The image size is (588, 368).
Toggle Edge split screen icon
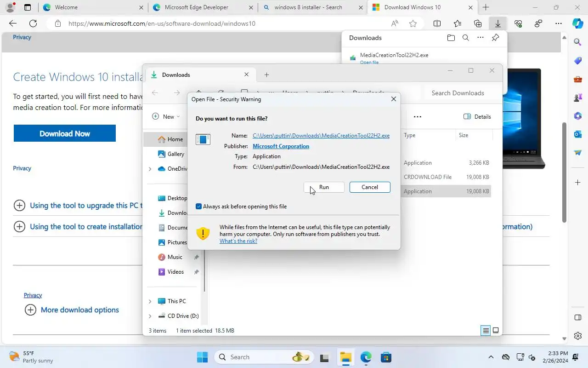[x=437, y=23]
